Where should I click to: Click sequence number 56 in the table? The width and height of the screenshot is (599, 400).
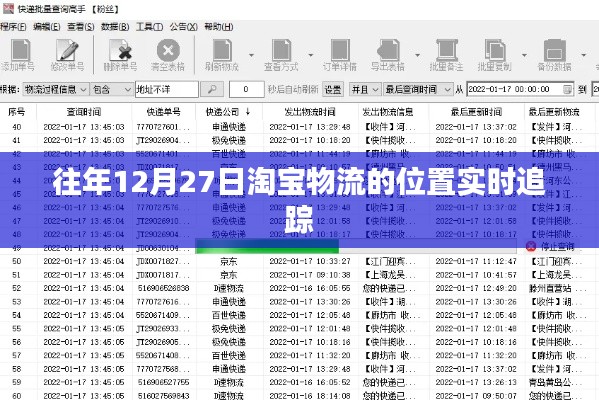coord(16,342)
